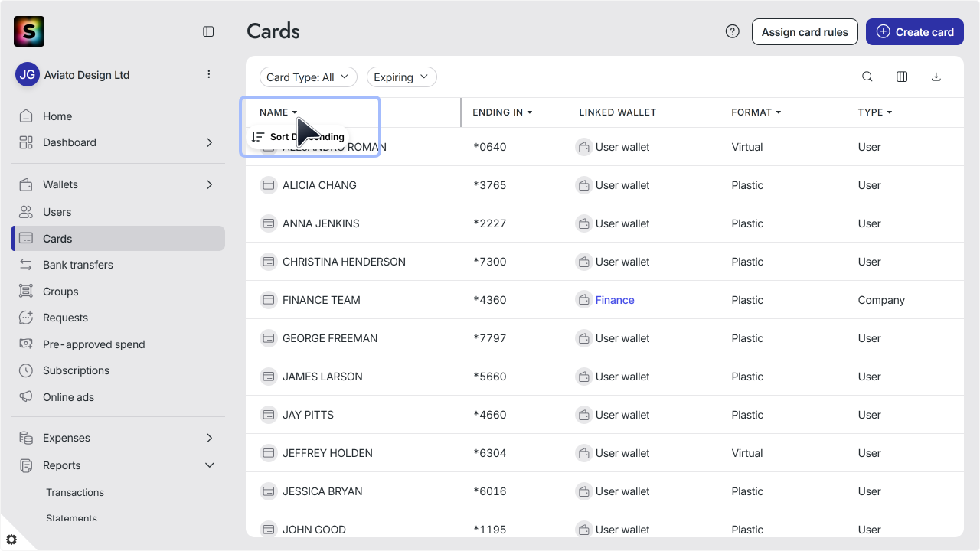Choose the Sort Descending option
Image resolution: width=980 pixels, height=551 pixels.
pos(299,137)
